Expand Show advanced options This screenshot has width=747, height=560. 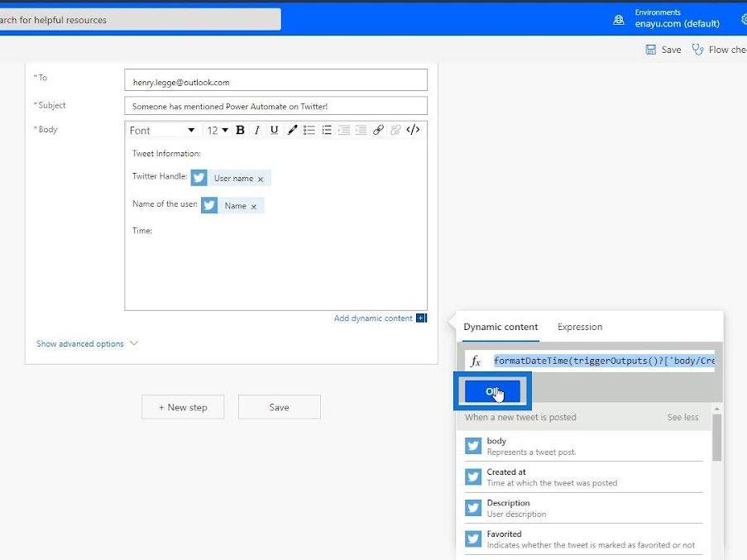click(x=80, y=344)
